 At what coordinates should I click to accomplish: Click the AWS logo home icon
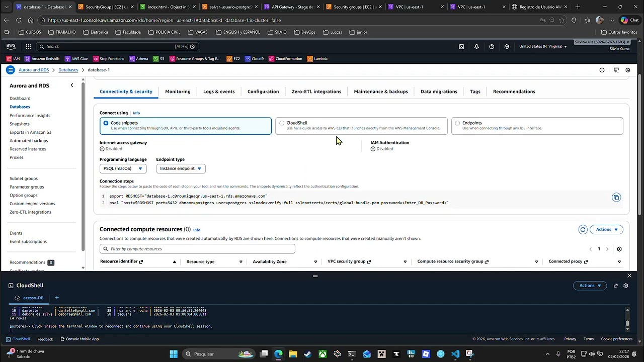11,46
